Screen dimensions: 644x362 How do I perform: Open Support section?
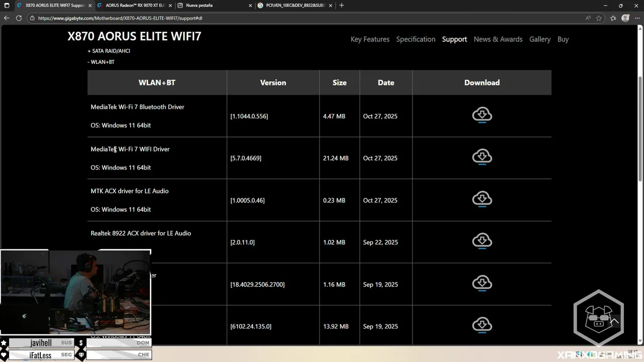[x=454, y=39]
